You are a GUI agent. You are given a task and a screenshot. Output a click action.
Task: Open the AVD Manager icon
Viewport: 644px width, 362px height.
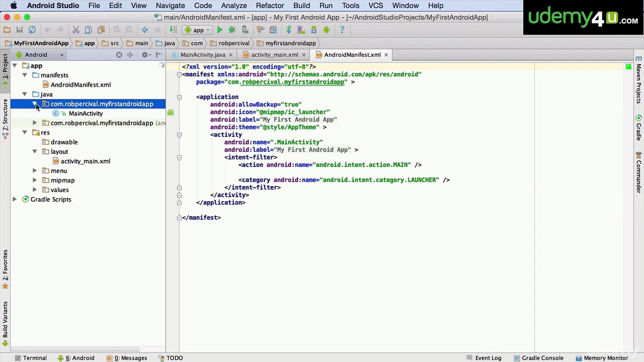tap(301, 30)
